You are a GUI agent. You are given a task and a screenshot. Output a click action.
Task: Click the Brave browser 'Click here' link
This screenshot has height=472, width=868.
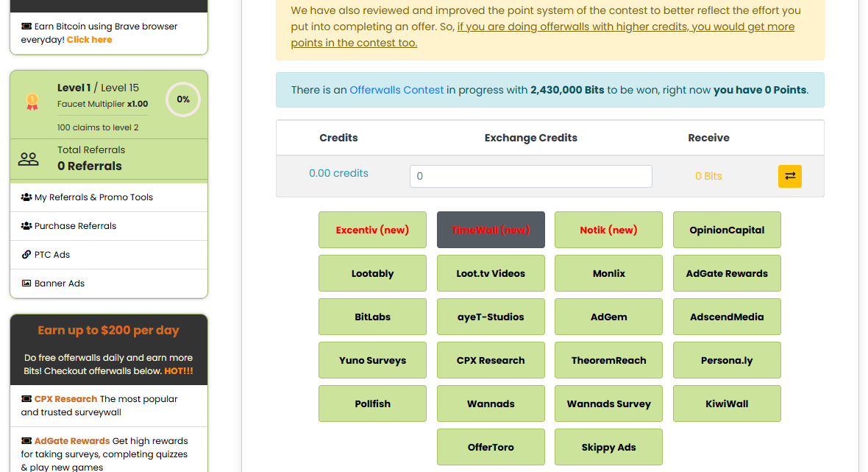click(x=89, y=40)
